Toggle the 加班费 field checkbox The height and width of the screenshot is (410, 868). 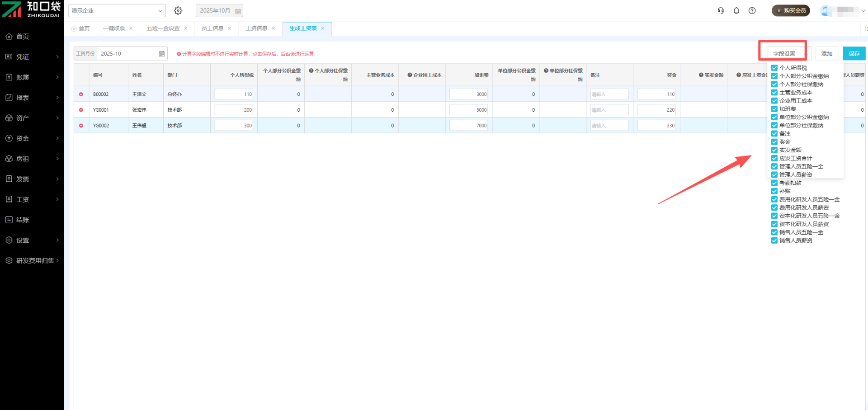click(774, 109)
